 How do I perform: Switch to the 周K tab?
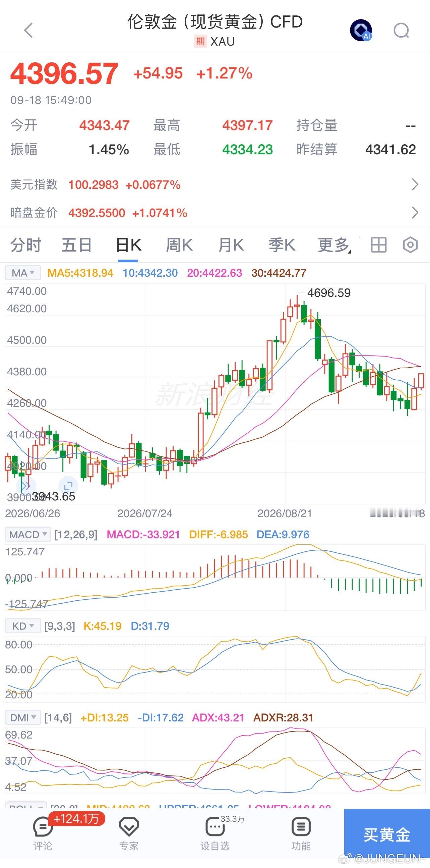[x=180, y=245]
